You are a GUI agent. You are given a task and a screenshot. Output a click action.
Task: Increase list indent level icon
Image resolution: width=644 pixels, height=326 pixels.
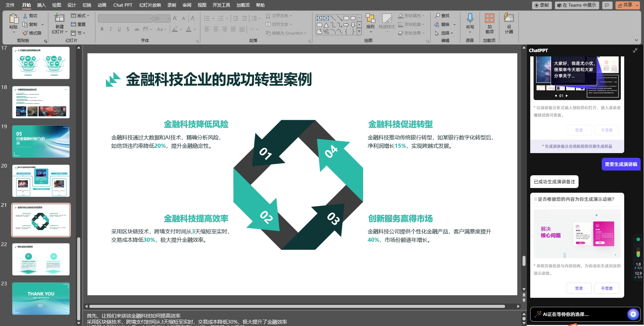[244, 18]
